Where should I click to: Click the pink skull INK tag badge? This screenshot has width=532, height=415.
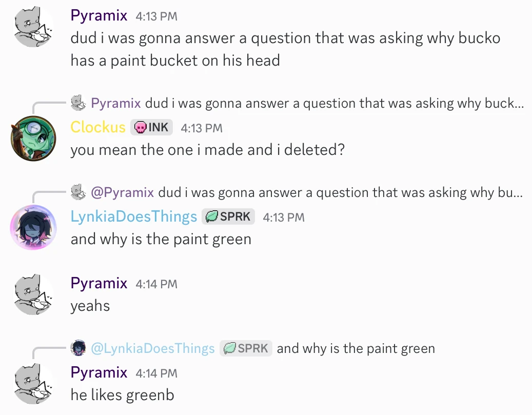[x=151, y=127]
